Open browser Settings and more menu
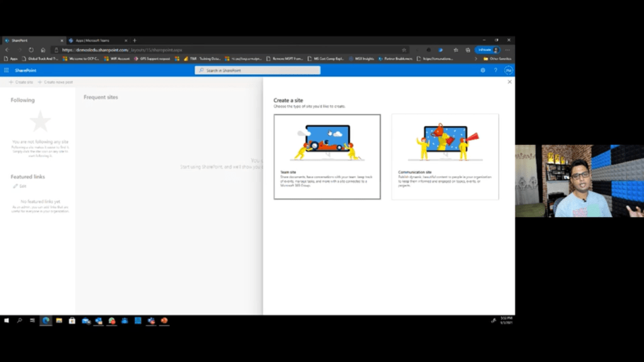 (508, 50)
